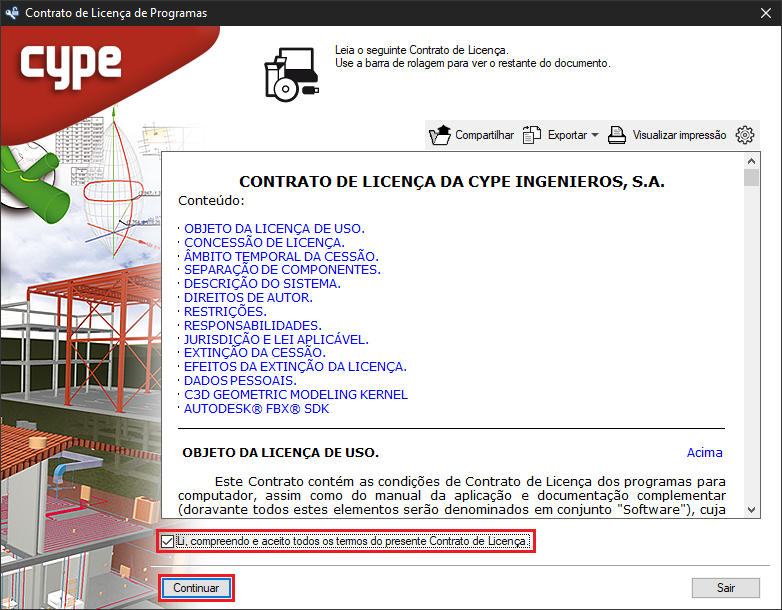This screenshot has width=782, height=610.
Task: Click the Acima link
Action: (x=704, y=452)
